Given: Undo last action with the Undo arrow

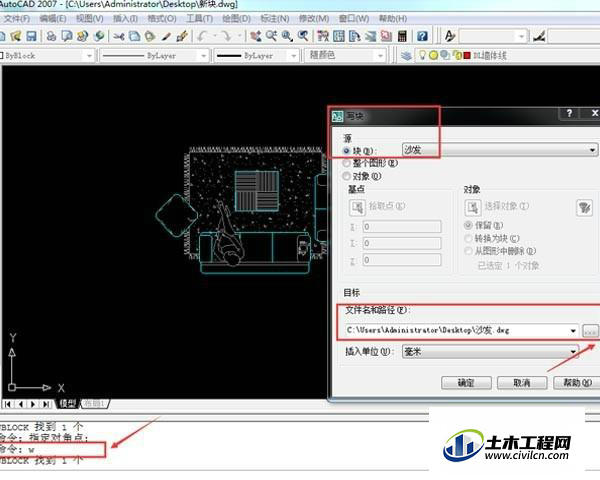Looking at the screenshot, I should click(202, 36).
